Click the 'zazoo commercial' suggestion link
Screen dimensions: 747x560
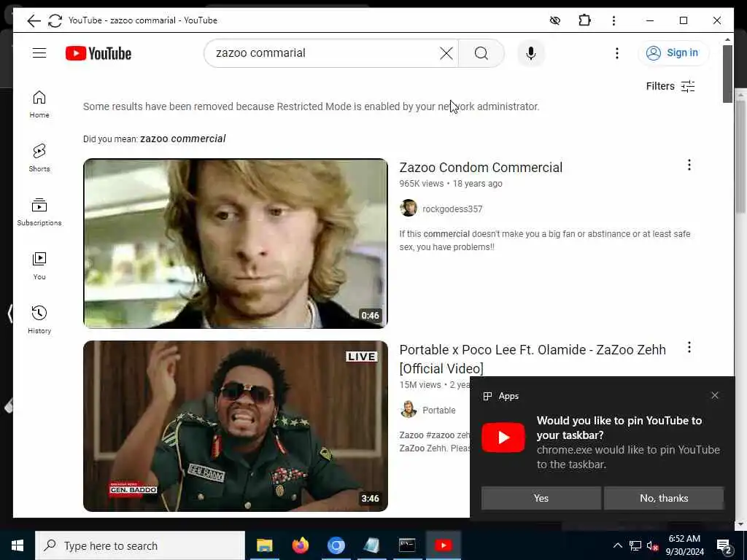click(x=183, y=139)
